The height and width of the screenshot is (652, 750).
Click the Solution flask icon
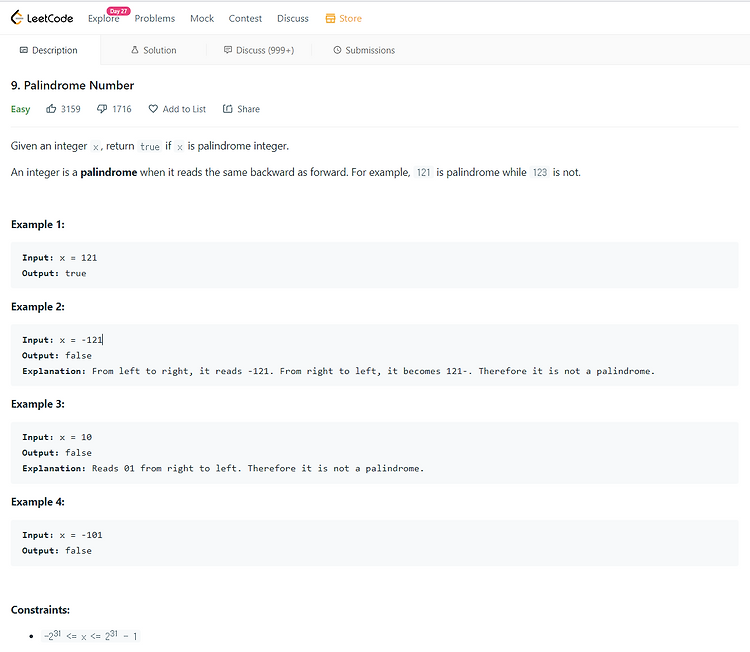(135, 50)
